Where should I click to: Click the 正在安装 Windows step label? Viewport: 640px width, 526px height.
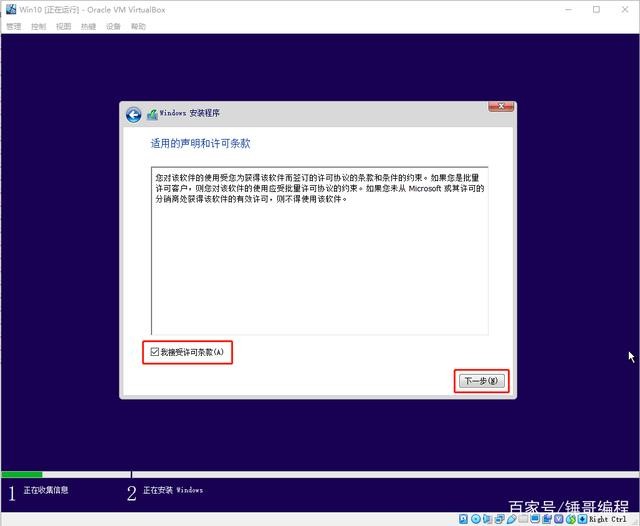coord(173,490)
